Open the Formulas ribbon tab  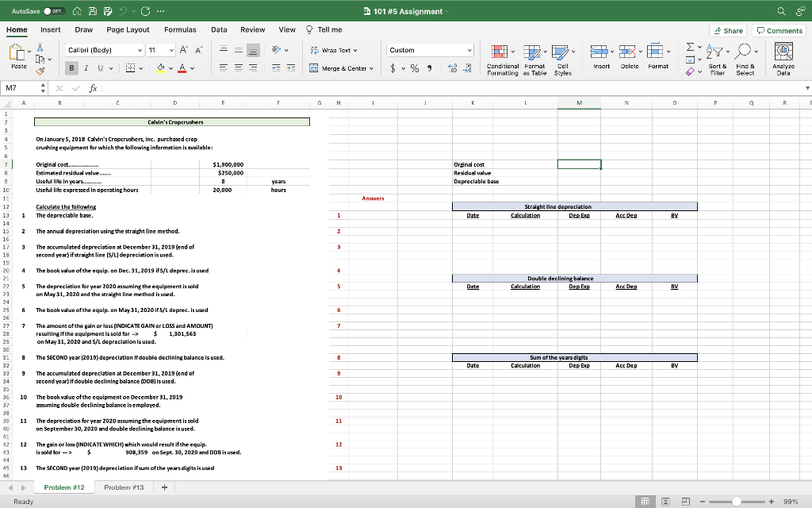[180, 29]
